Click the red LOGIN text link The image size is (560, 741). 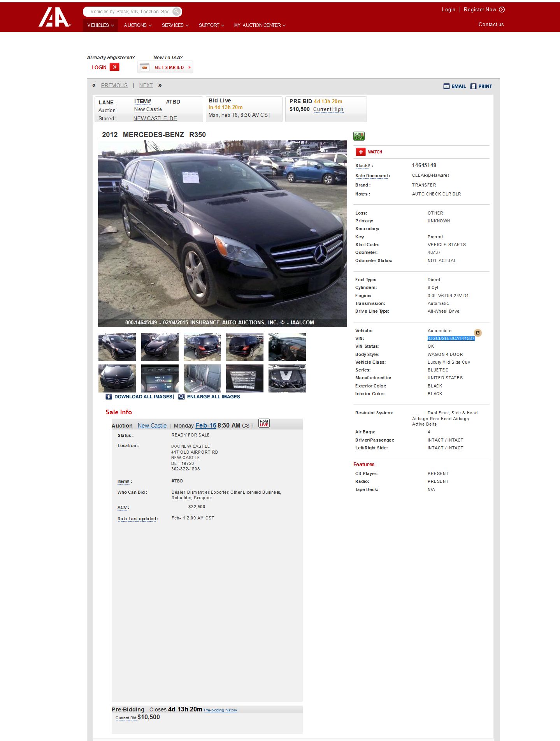click(x=99, y=67)
